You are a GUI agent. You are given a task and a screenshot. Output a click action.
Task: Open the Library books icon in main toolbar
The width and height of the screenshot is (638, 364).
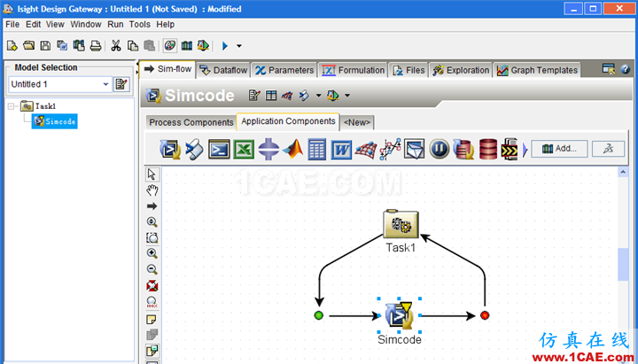(187, 45)
